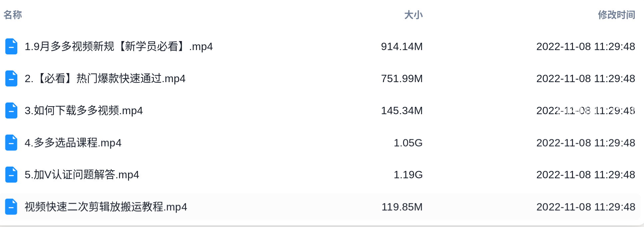The height and width of the screenshot is (227, 644).
Task: Click file icon for 4.多多选品课程
Action: 11,143
